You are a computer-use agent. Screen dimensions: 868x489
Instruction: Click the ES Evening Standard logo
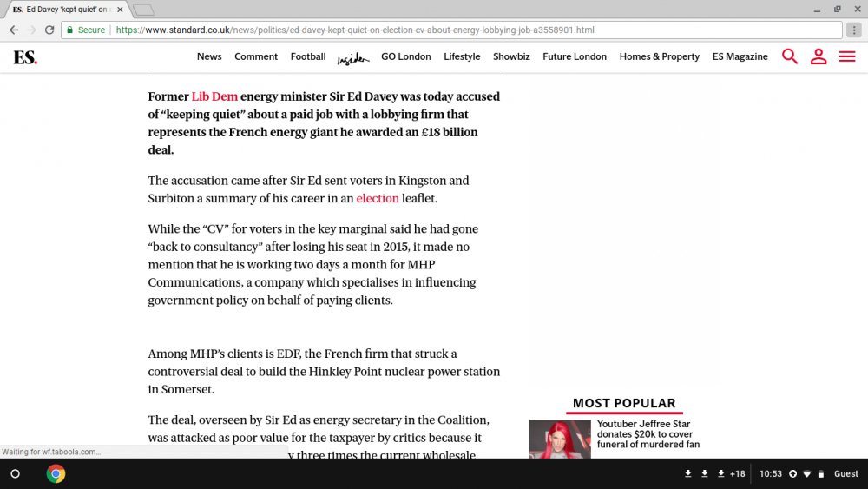[x=25, y=57]
